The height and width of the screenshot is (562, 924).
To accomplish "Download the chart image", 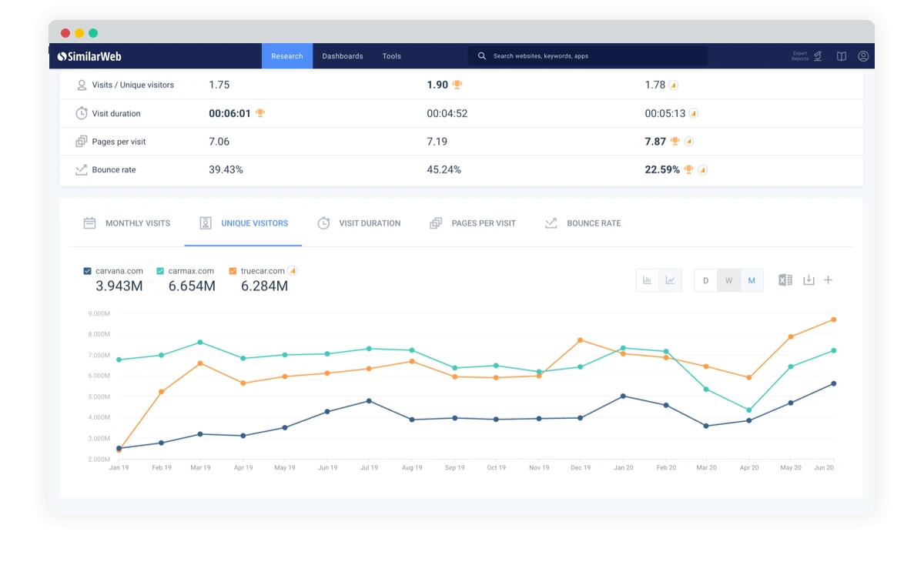I will click(808, 280).
